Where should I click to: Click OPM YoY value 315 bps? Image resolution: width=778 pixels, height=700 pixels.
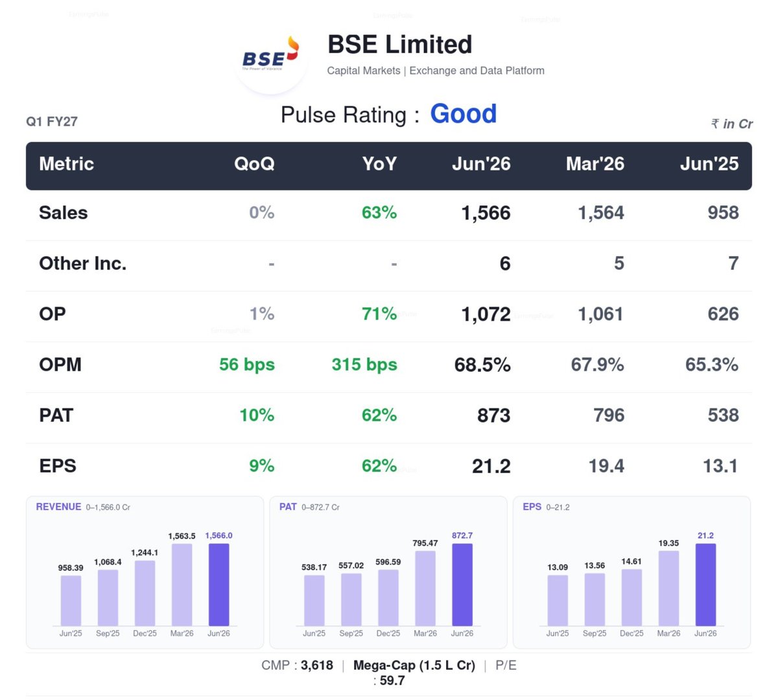pyautogui.click(x=364, y=364)
